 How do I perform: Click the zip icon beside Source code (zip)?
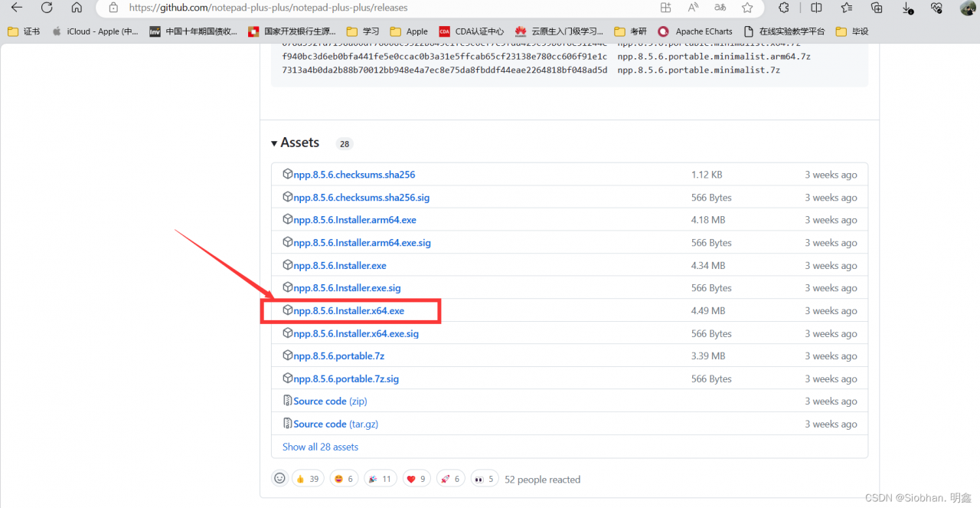tap(288, 401)
